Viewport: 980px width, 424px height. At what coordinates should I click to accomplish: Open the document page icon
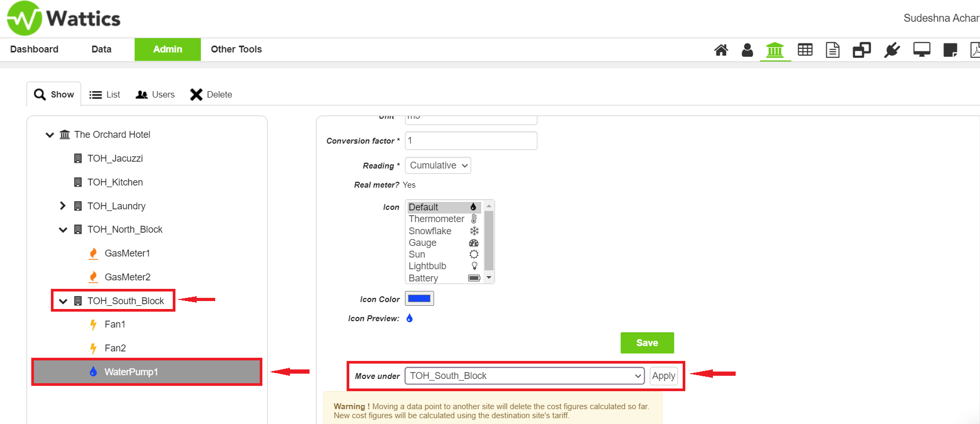(x=833, y=50)
